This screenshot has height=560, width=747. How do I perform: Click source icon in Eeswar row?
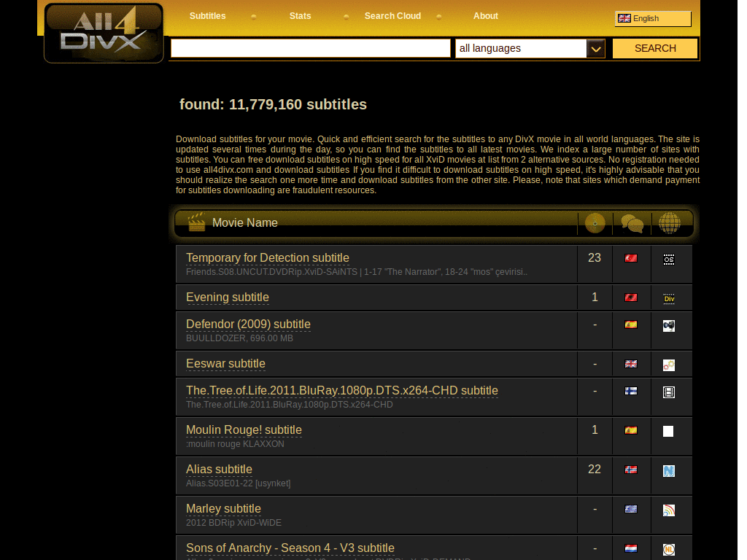[x=669, y=365]
